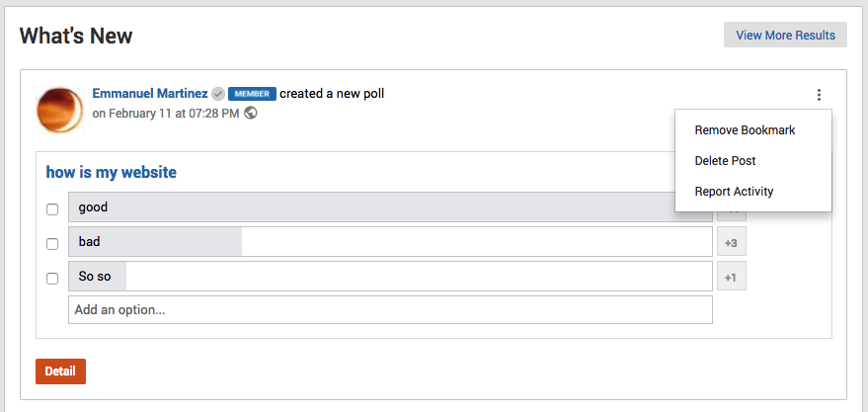Show voters via the +1 count
The height and width of the screenshot is (412, 868).
pos(732,276)
